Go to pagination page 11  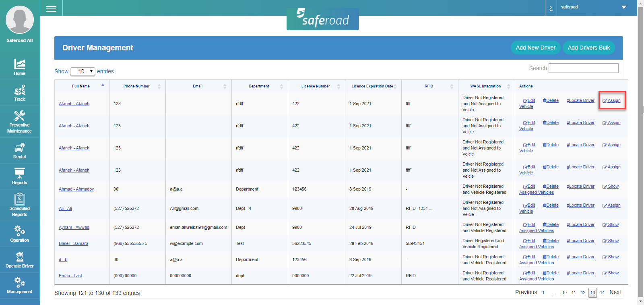(x=574, y=293)
